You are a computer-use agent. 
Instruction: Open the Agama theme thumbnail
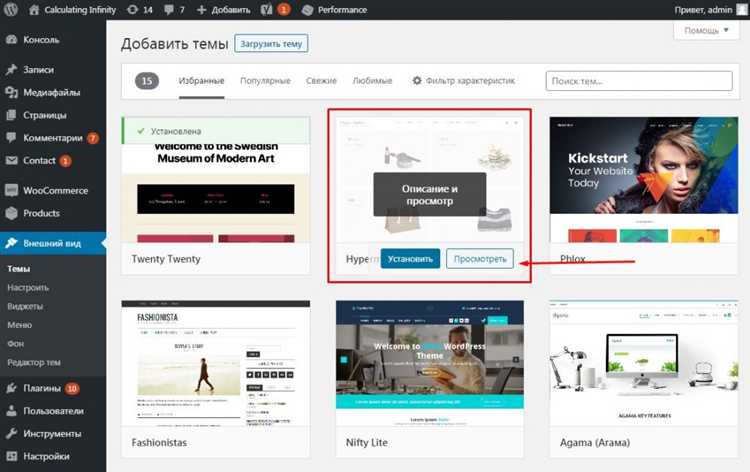[x=643, y=363]
